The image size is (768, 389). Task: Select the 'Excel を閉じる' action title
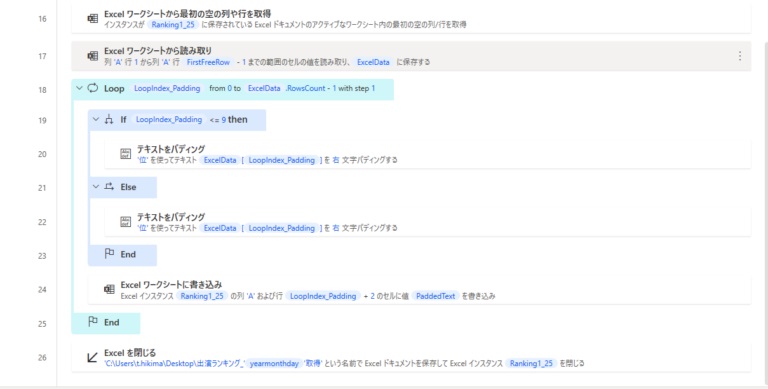(130, 353)
